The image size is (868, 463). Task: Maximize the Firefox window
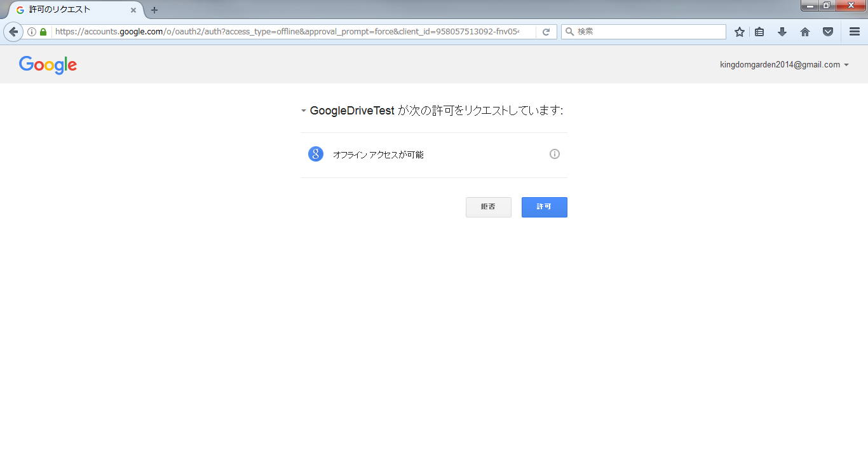pyautogui.click(x=827, y=6)
